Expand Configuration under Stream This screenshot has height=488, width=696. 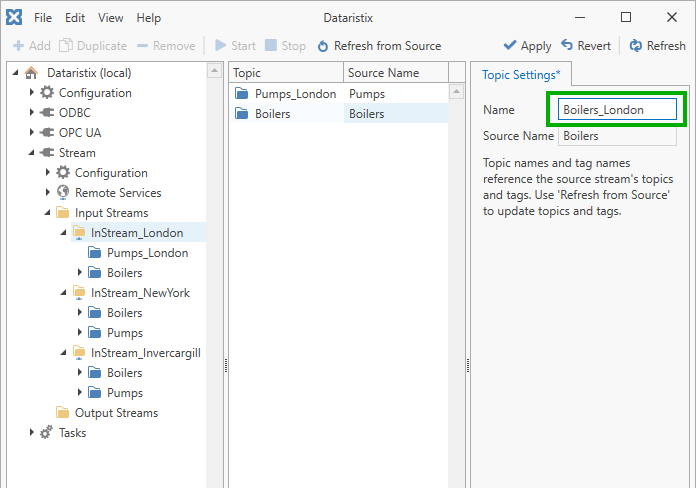pyautogui.click(x=47, y=172)
